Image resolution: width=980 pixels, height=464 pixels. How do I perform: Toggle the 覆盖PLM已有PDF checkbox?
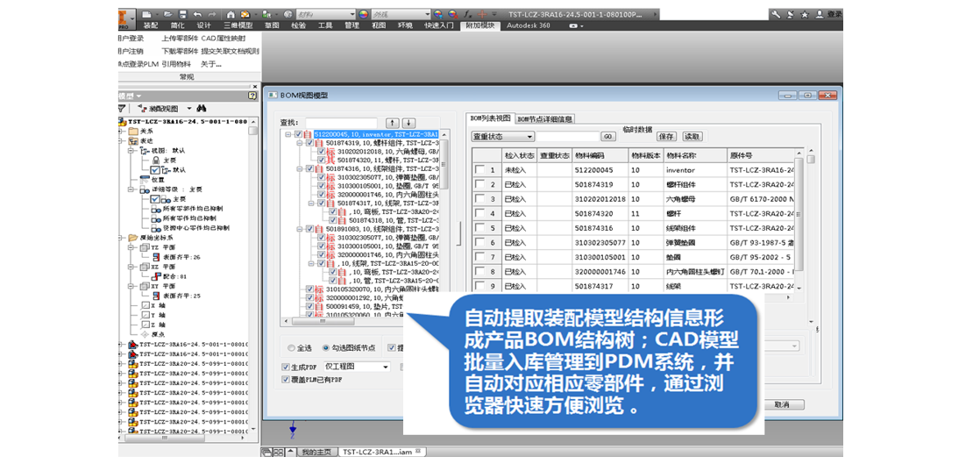point(286,380)
